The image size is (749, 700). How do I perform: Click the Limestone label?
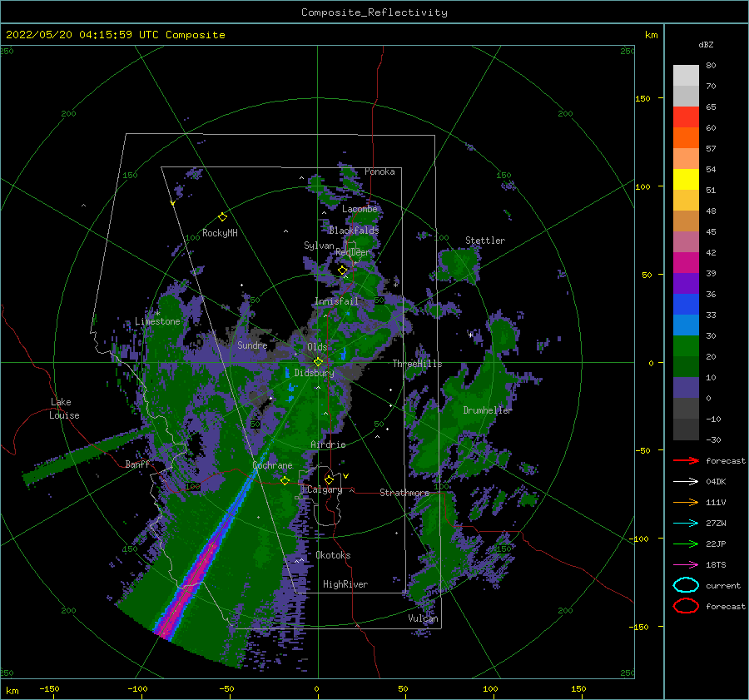pyautogui.click(x=157, y=321)
